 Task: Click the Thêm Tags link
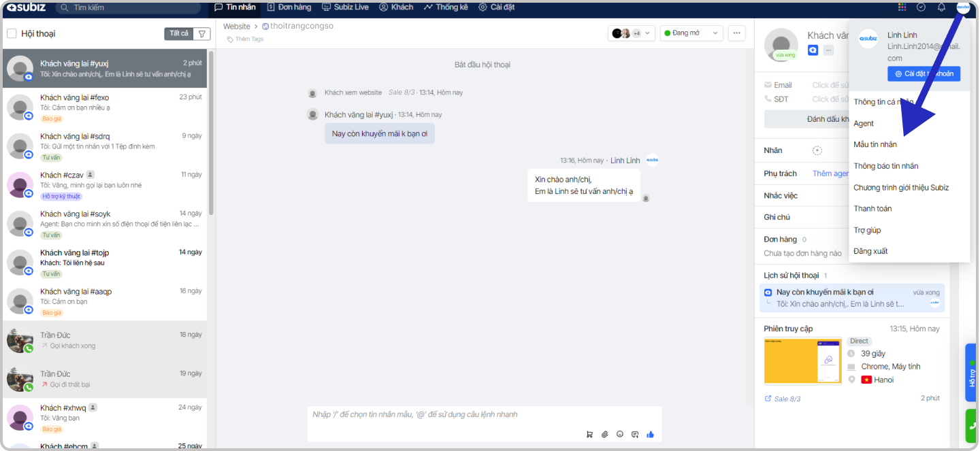click(x=249, y=39)
